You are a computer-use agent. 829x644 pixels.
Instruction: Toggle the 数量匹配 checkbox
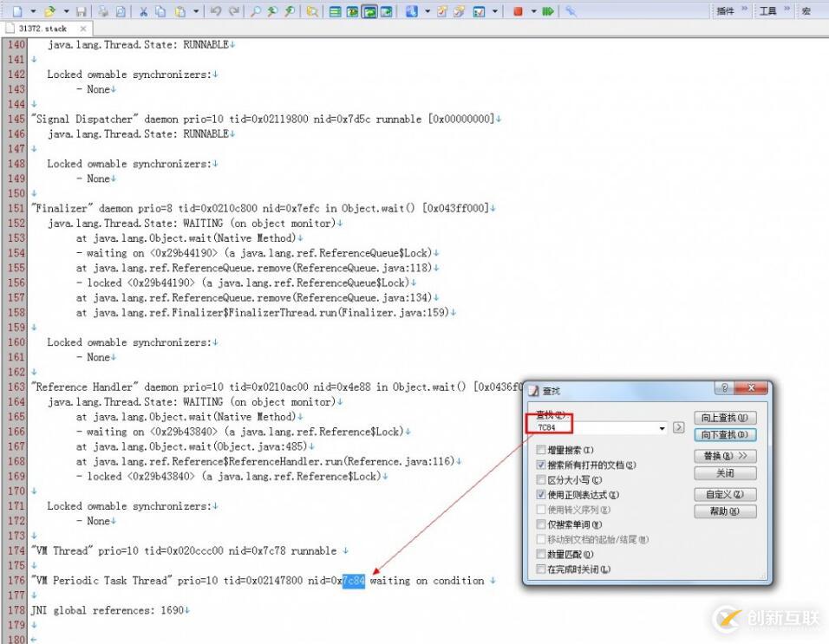tap(541, 554)
